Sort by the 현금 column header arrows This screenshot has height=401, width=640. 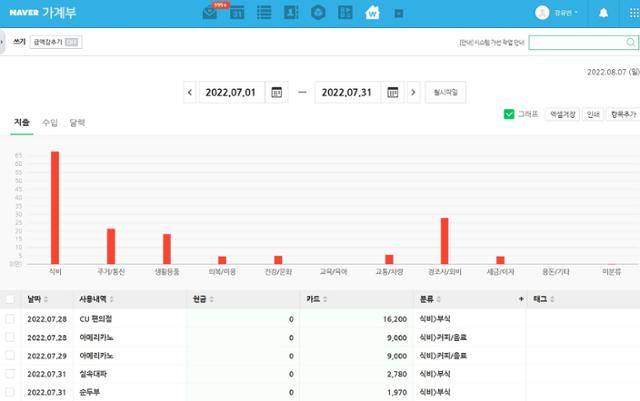click(211, 299)
